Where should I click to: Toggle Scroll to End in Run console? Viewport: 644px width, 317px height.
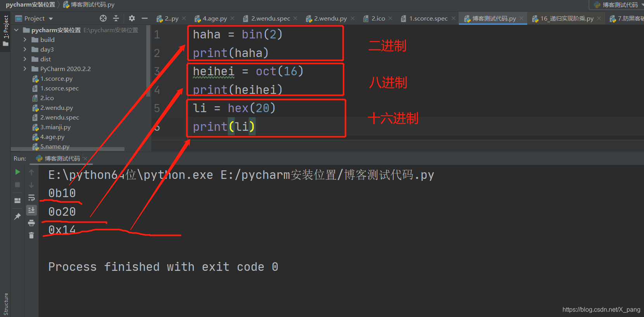(x=31, y=210)
